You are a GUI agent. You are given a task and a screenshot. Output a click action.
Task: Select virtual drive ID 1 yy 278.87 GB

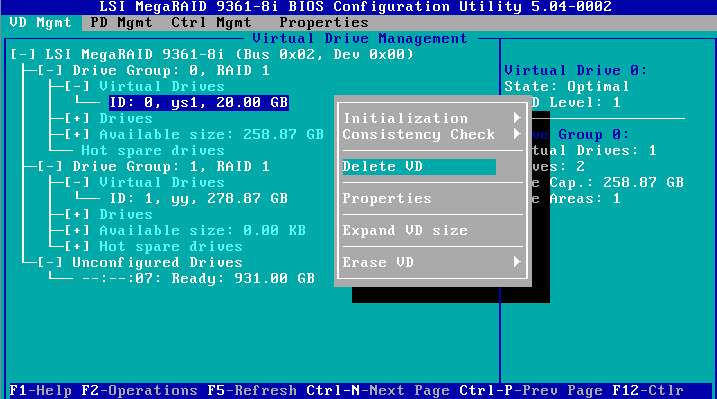coord(199,198)
